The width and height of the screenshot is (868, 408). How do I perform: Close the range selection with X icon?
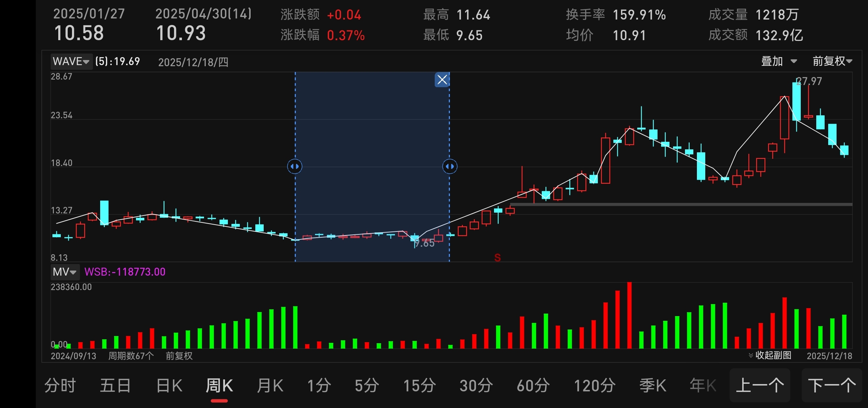point(442,80)
